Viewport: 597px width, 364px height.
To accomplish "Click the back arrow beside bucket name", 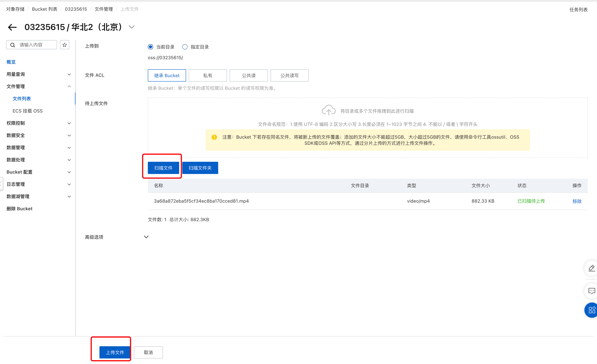I will [12, 27].
